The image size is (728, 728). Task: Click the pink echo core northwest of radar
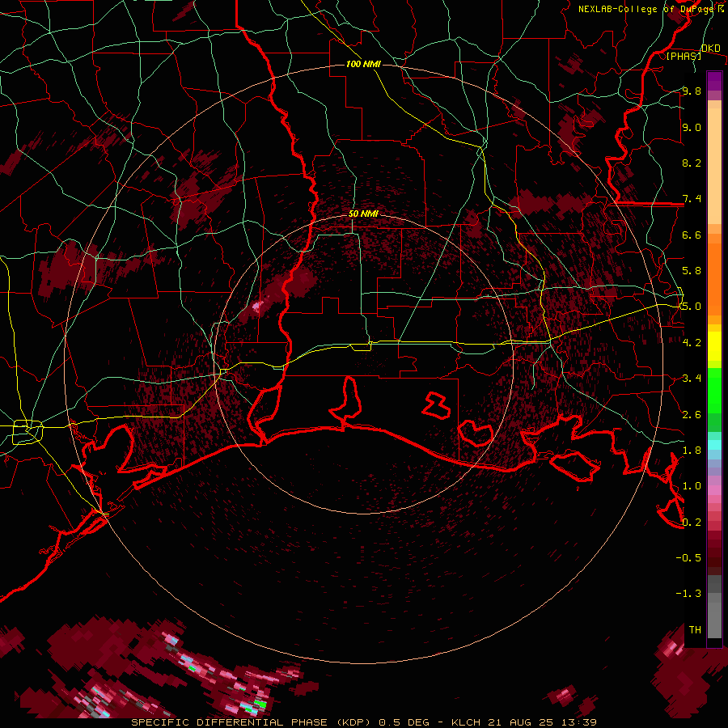[x=256, y=306]
